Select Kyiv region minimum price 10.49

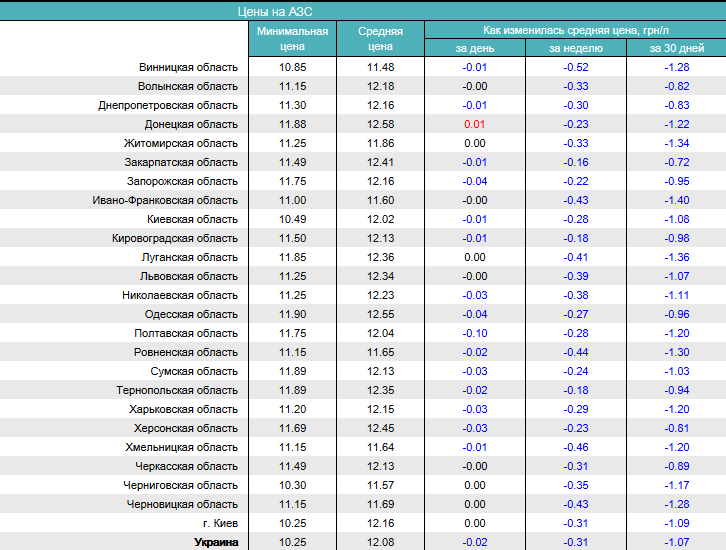[x=293, y=219]
